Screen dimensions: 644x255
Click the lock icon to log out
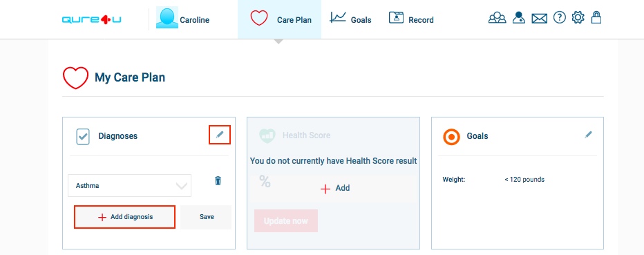coord(596,17)
